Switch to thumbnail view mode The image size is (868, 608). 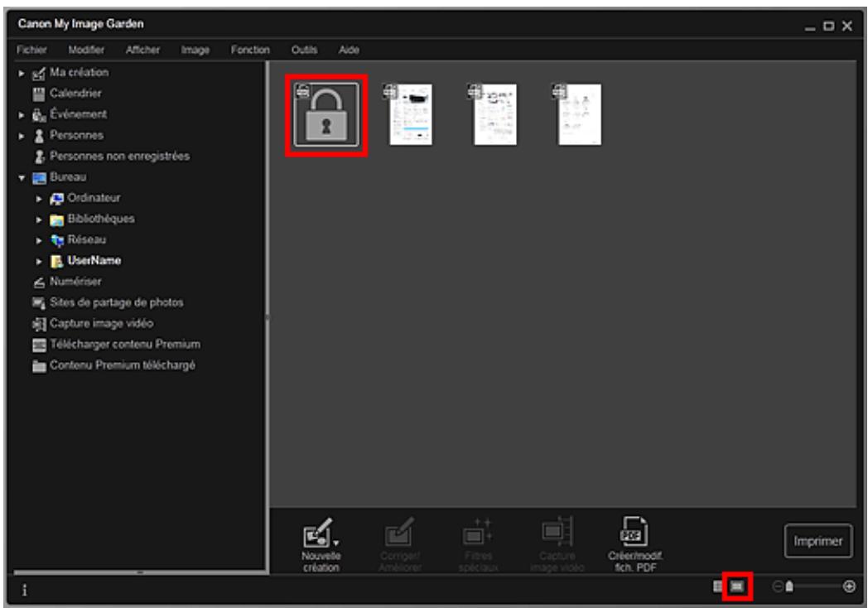pyautogui.click(x=717, y=585)
